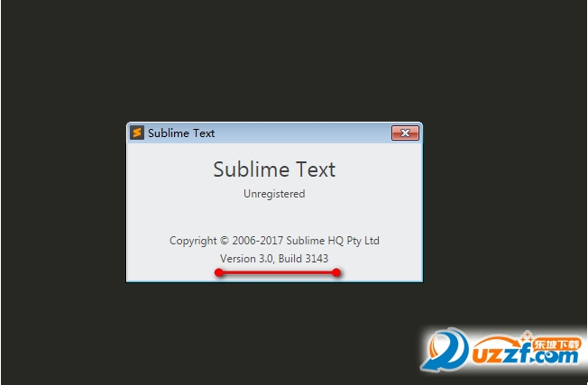Click the .com part of watermark

(x=557, y=359)
